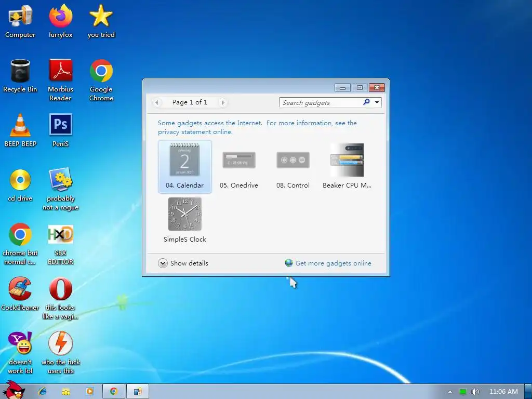Click the privacy statement information link
This screenshot has width=532, height=399.
point(257,127)
